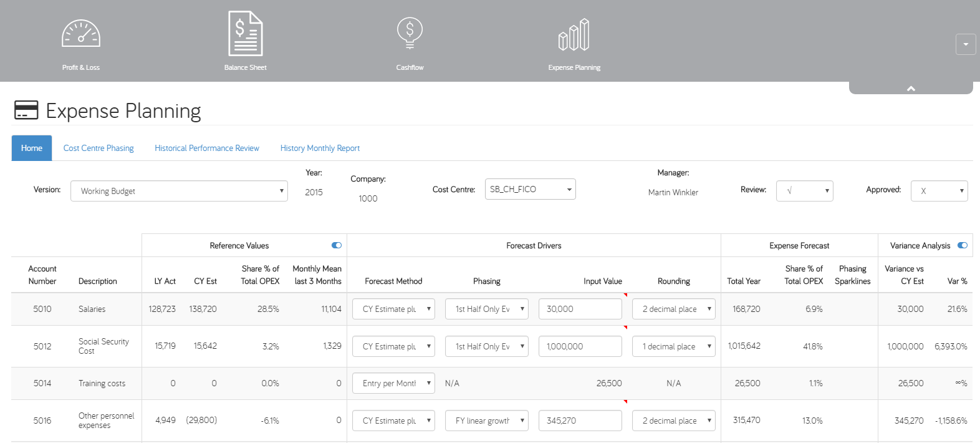This screenshot has width=980, height=443.
Task: Click the Forecast Drivers section header
Action: [x=534, y=245]
